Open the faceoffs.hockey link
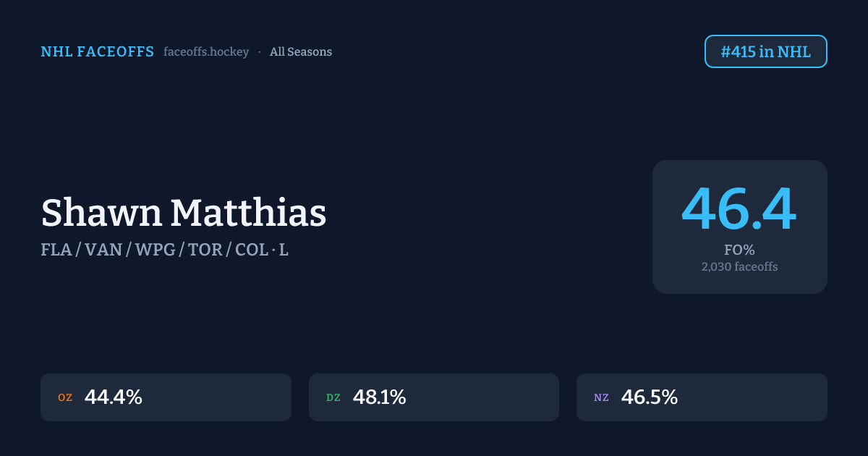The width and height of the screenshot is (868, 456). [206, 52]
